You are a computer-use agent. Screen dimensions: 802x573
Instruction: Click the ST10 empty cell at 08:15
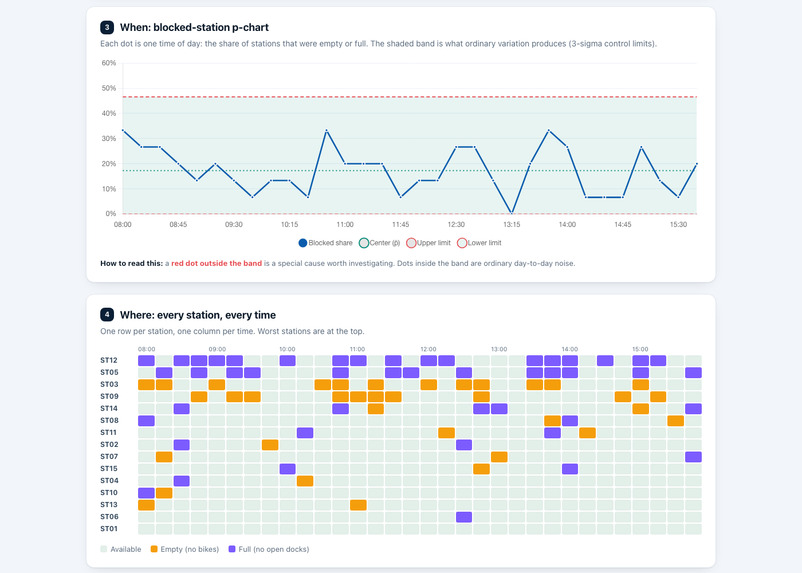164,493
